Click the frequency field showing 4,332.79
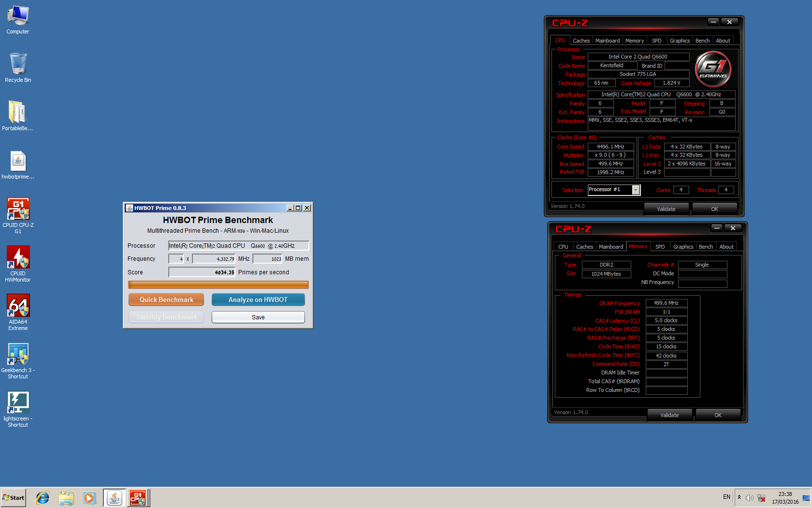This screenshot has height=508, width=812. click(x=214, y=259)
